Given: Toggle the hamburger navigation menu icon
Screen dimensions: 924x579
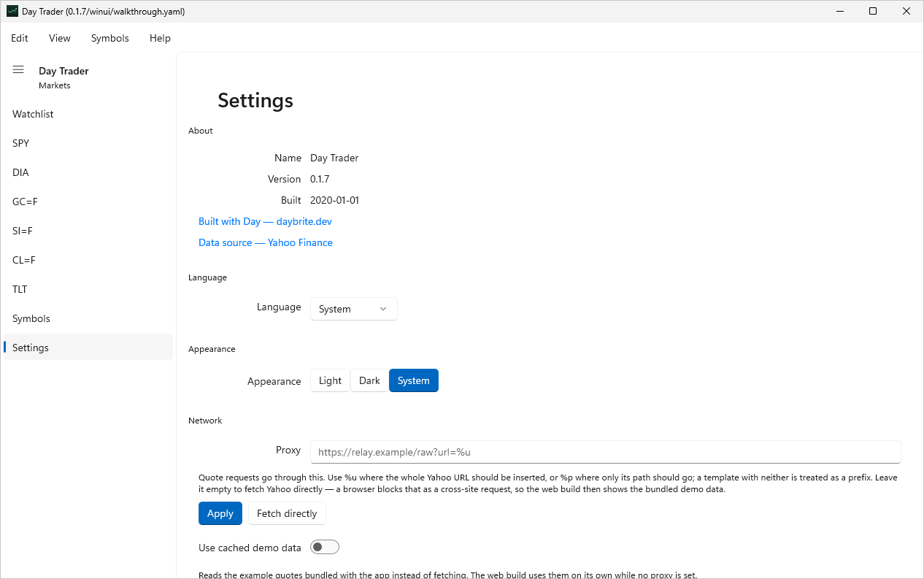Looking at the screenshot, I should (18, 70).
